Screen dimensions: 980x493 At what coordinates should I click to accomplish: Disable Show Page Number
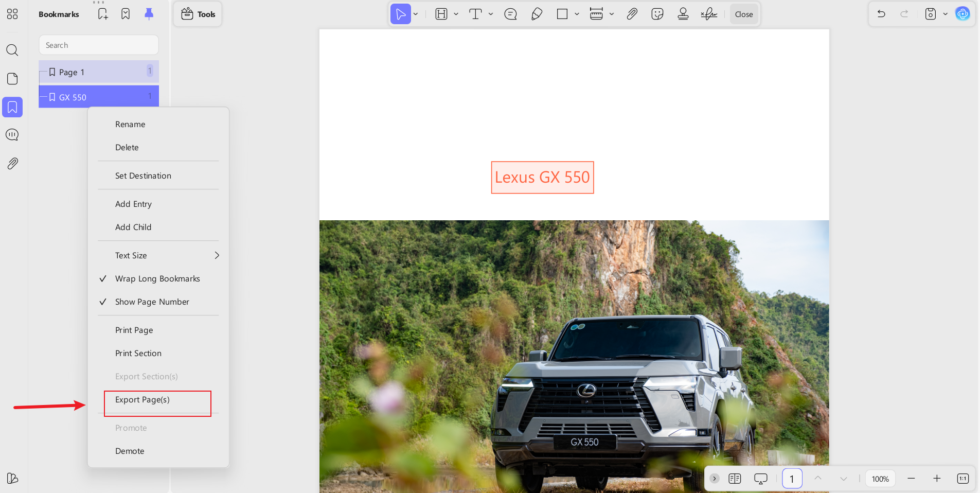[151, 302]
